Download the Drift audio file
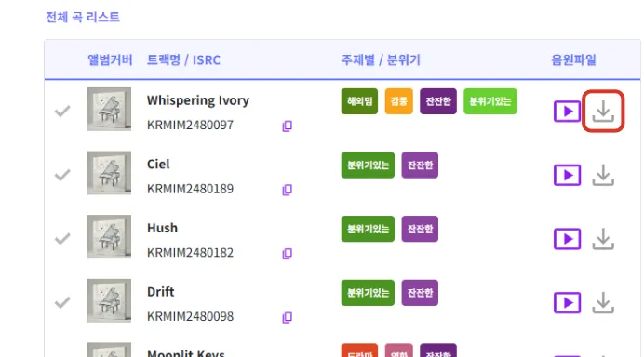Screen dimensions: 644x357 (x=603, y=303)
